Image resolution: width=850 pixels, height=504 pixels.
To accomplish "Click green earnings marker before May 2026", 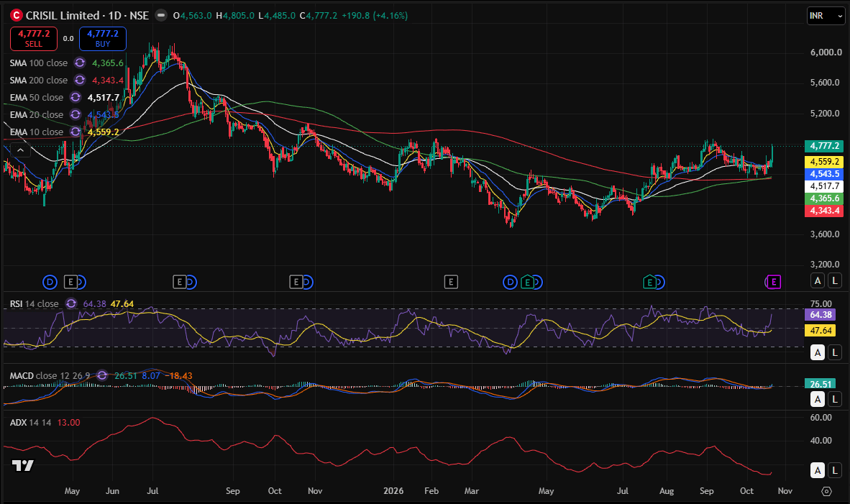I will [x=527, y=282].
